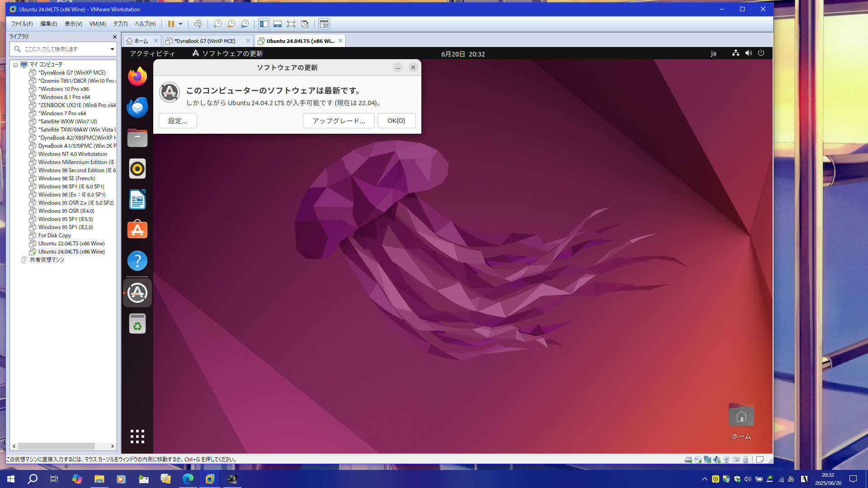Viewport: 868px width, 488px height.
Task: Open the snapshot manager
Action: coord(245,24)
